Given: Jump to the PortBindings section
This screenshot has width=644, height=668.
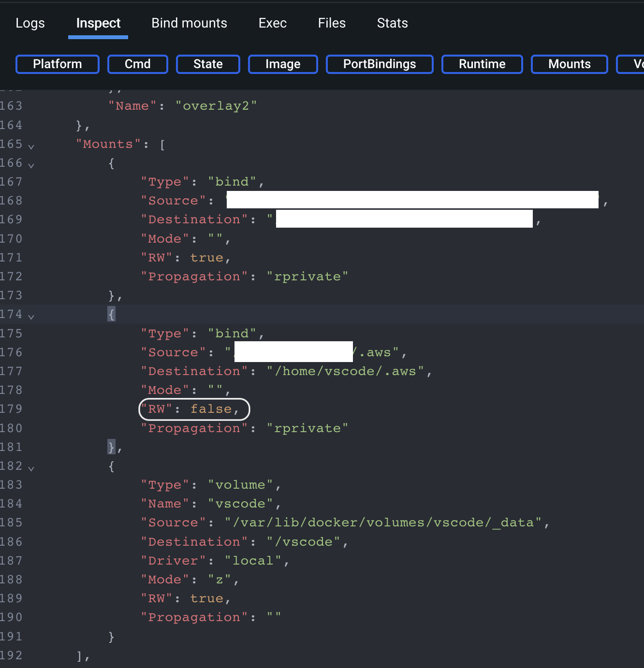Looking at the screenshot, I should (380, 64).
